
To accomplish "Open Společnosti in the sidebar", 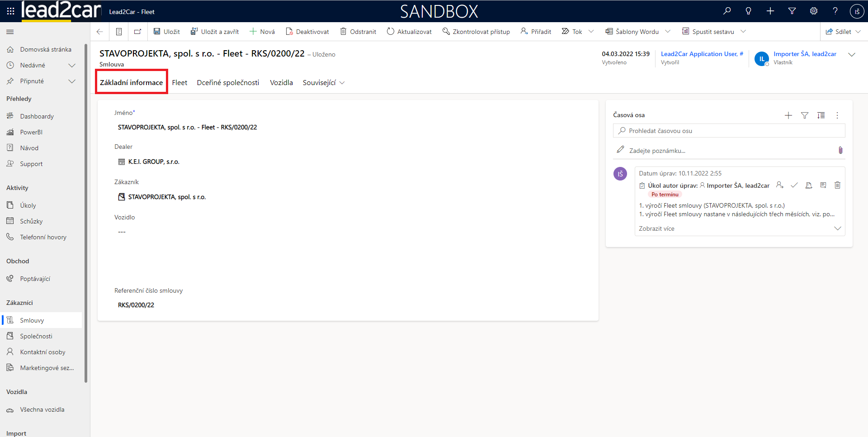I will [x=36, y=336].
